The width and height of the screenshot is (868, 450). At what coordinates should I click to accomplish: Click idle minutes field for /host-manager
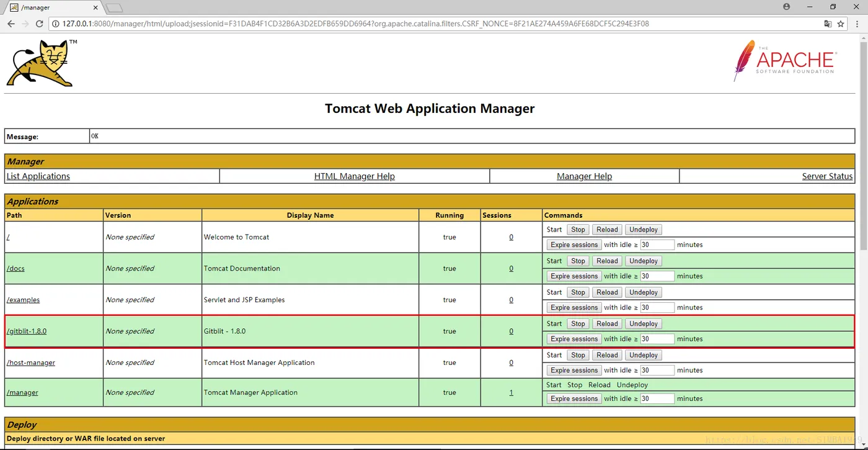click(657, 371)
